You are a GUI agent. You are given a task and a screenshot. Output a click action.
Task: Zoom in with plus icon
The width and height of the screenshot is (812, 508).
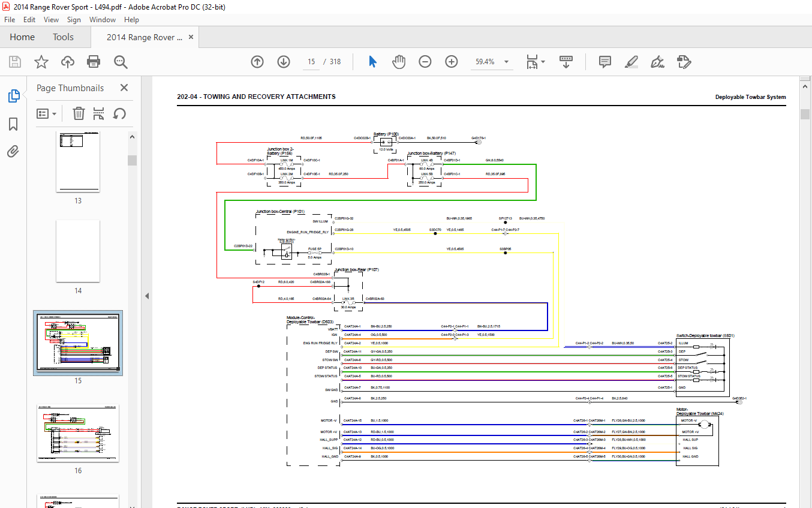click(452, 62)
